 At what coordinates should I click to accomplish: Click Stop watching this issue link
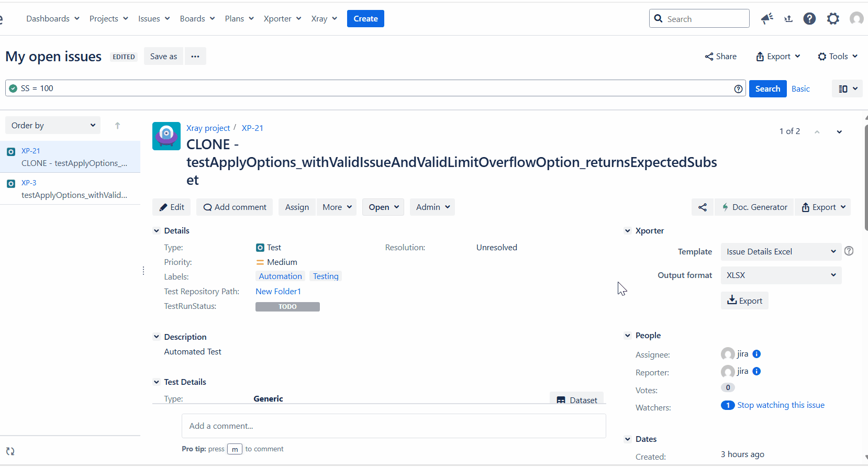[781, 405]
